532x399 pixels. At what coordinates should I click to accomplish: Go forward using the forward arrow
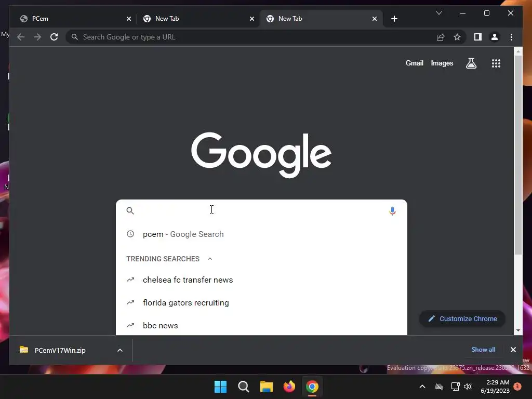click(37, 37)
